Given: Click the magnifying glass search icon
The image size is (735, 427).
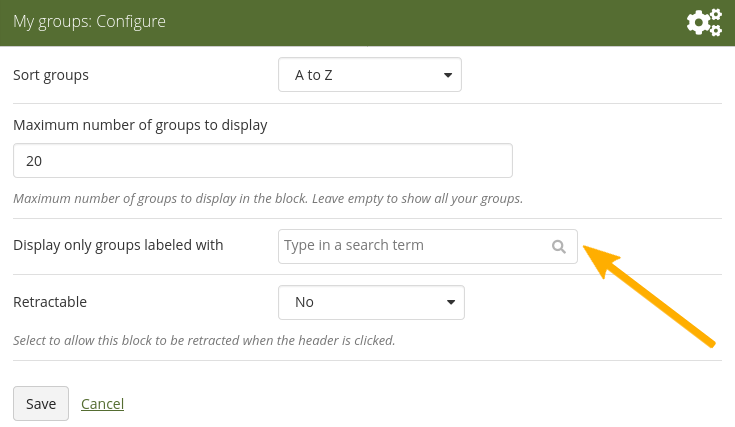Looking at the screenshot, I should click(x=559, y=246).
